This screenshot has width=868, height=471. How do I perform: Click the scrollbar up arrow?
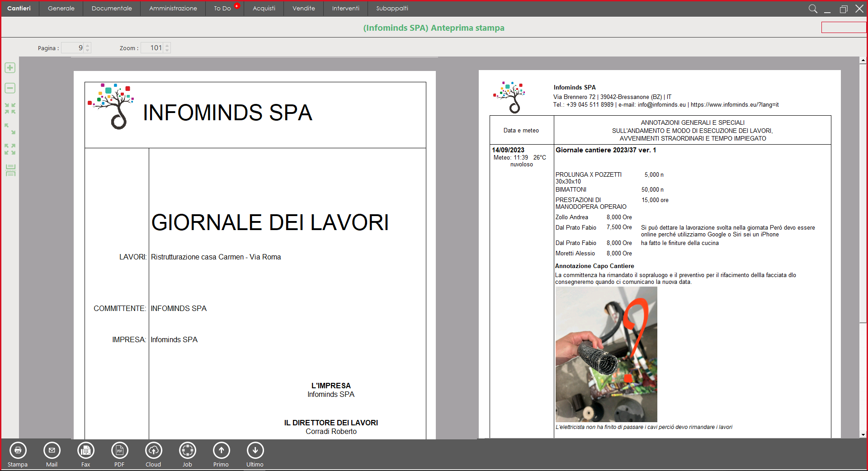tap(863, 60)
